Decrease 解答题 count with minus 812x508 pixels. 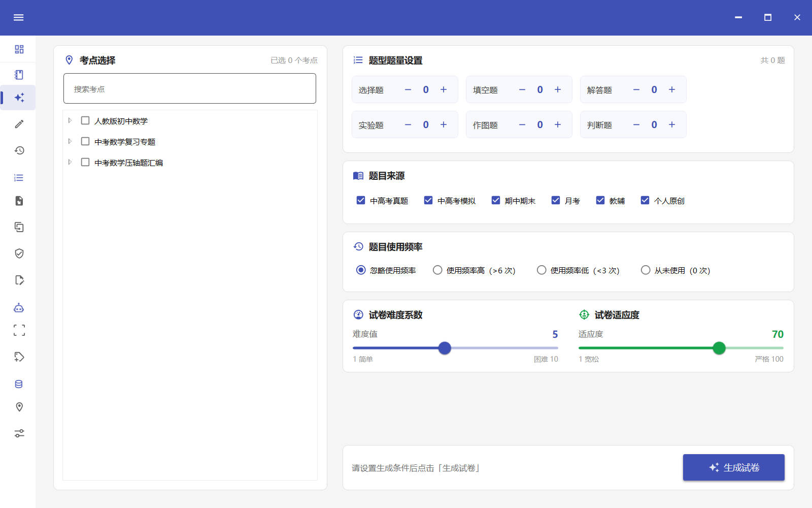(636, 89)
